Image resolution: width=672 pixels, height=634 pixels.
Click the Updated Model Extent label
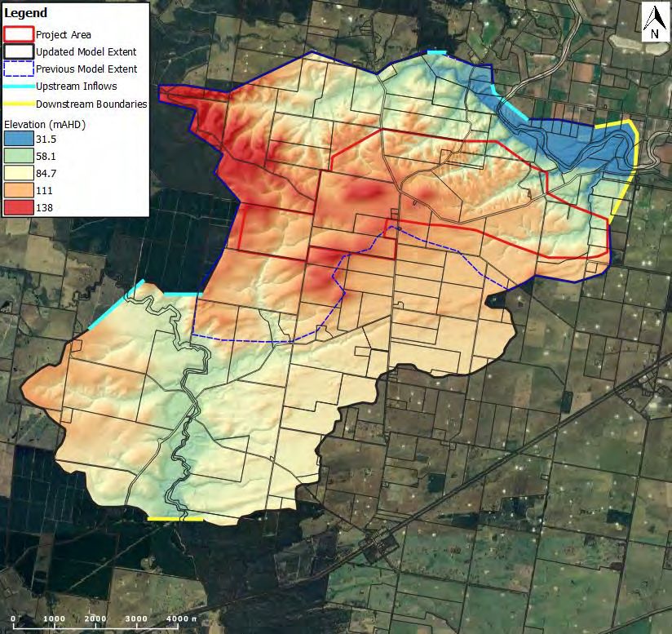point(86,52)
